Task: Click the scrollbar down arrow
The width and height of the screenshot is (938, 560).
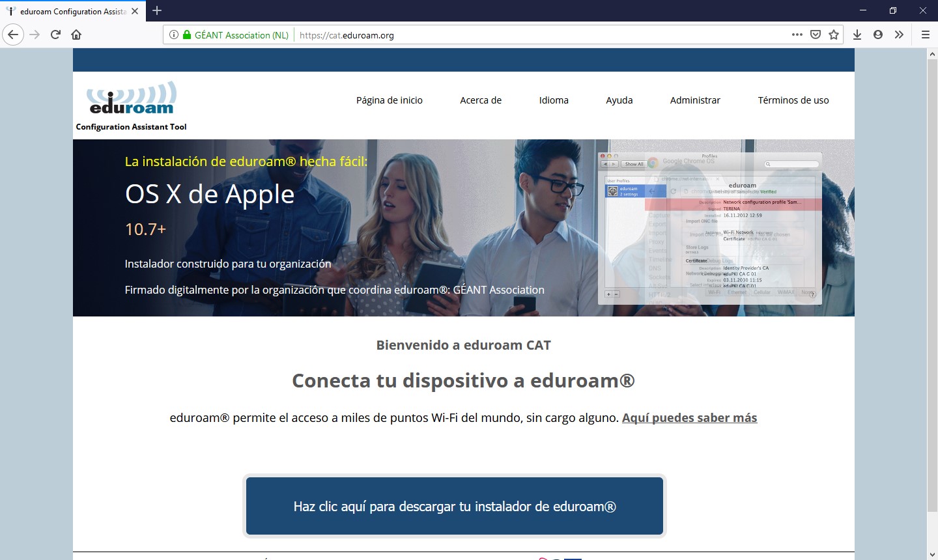Action: (x=932, y=554)
